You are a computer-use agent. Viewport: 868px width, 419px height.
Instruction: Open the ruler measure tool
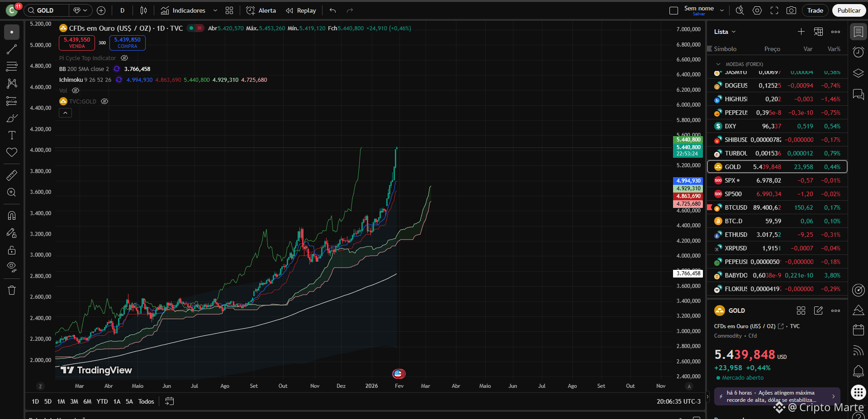(x=12, y=175)
